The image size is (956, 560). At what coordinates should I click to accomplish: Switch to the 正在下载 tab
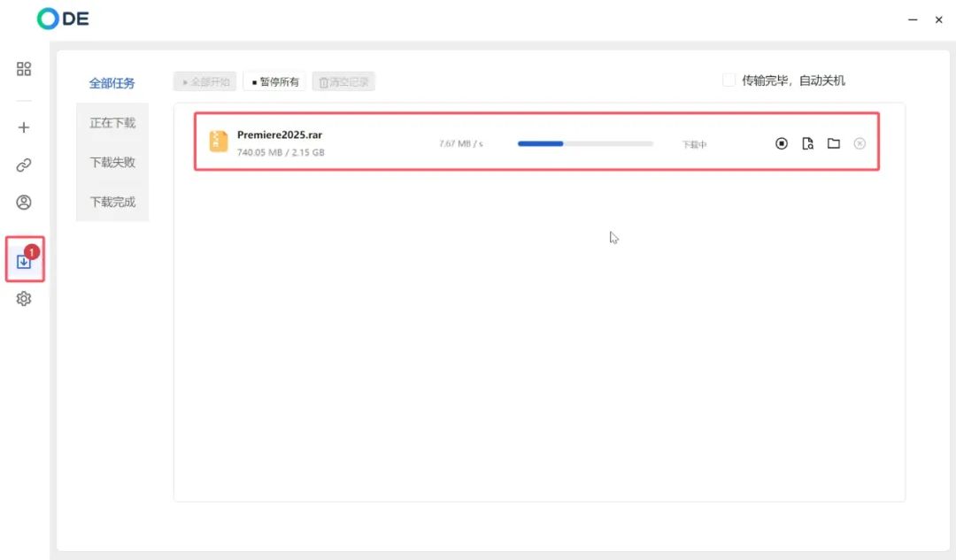[x=112, y=123]
